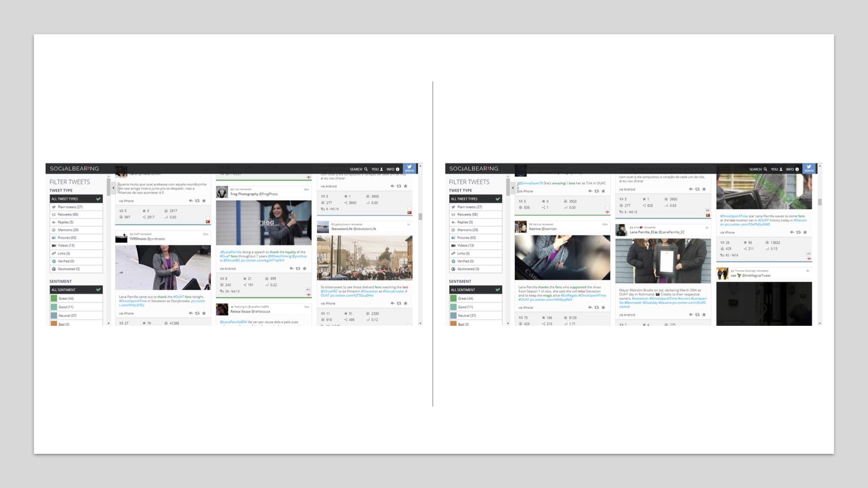Retweet the StevestonLife tweet
Image resolution: width=868 pixels, height=488 pixels.
(398, 303)
